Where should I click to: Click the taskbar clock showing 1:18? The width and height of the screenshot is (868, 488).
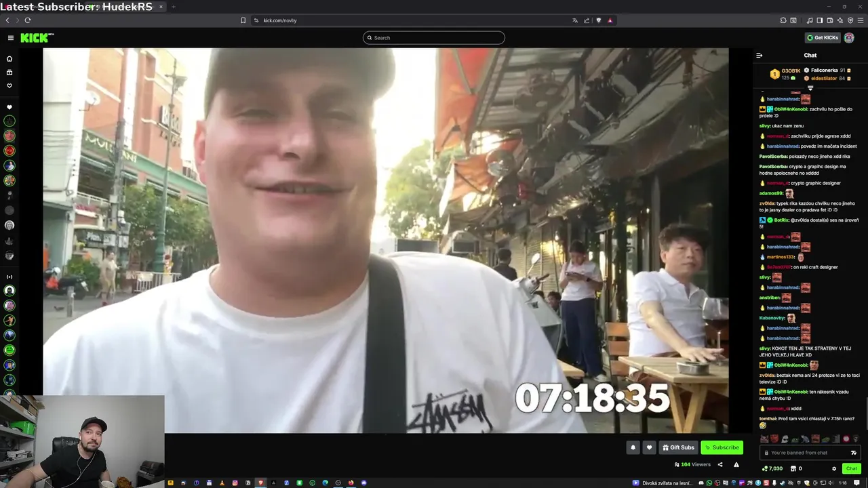point(843,483)
